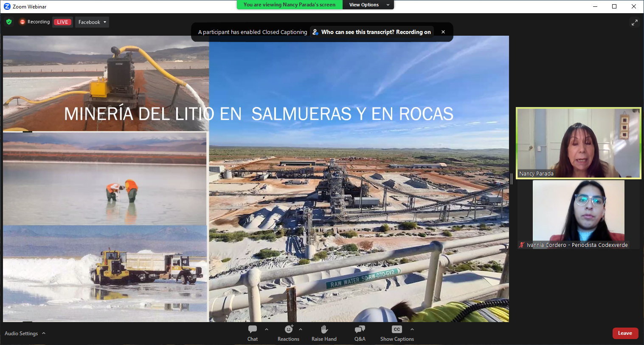Expand the Audio Settings chevron
Screen dimensions: 644x345
click(44, 334)
